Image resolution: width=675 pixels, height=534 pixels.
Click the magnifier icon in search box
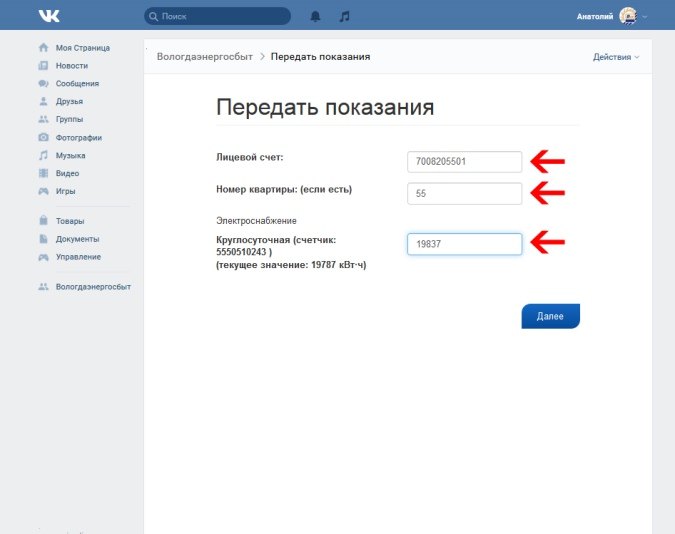(153, 16)
